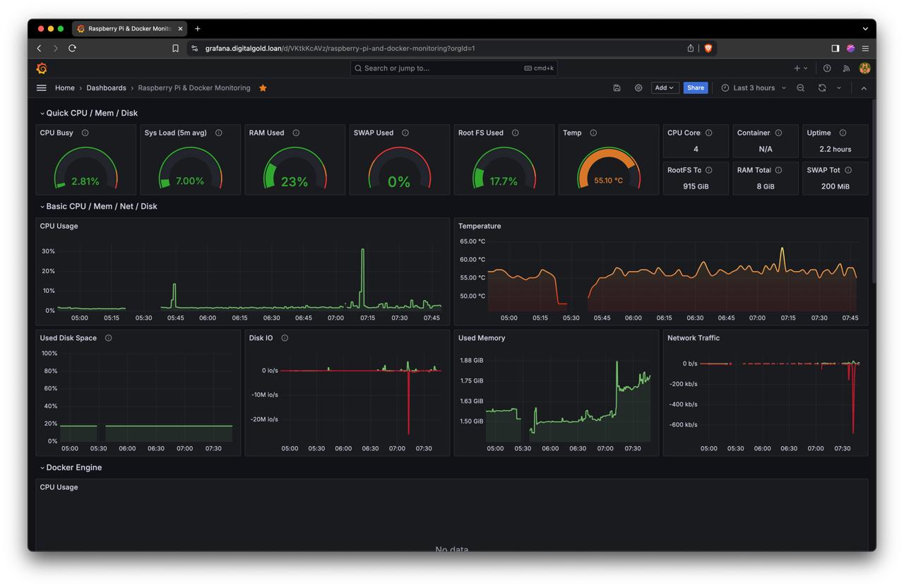Viewport: 904px width, 588px height.
Task: Show info for Disk IO panel
Action: coord(285,338)
